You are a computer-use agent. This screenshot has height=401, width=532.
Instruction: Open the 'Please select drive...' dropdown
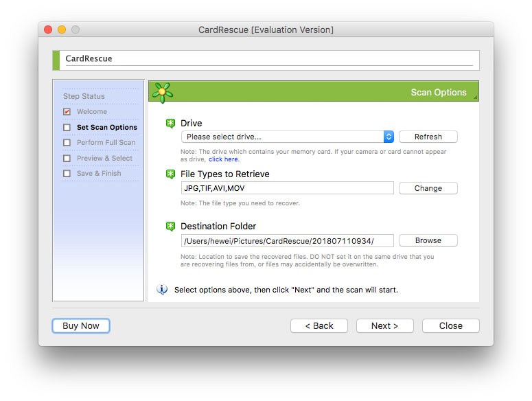288,137
